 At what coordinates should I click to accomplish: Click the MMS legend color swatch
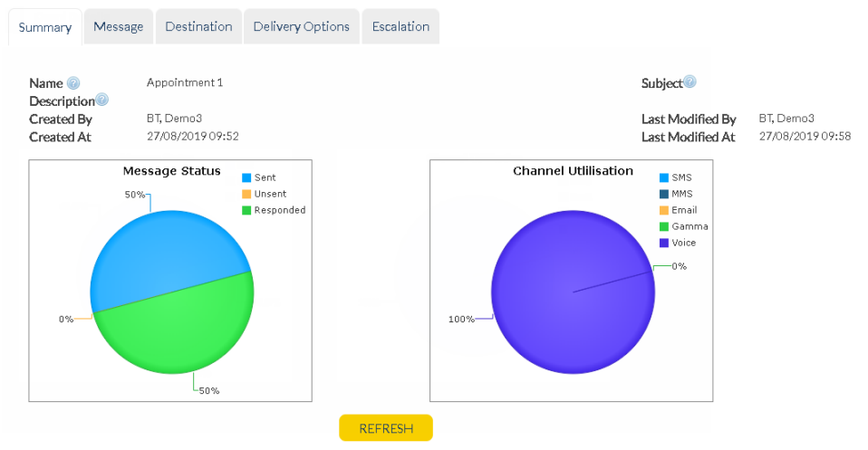[x=664, y=194]
